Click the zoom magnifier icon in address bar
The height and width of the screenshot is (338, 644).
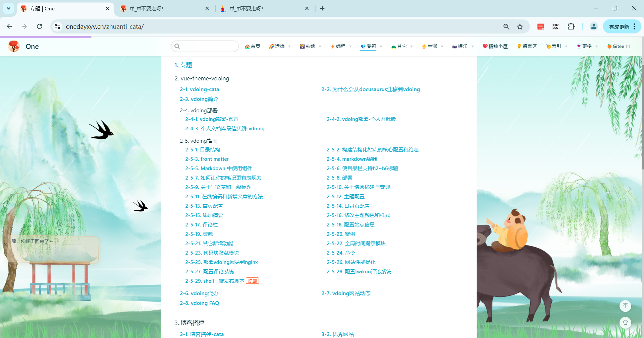coord(506,26)
